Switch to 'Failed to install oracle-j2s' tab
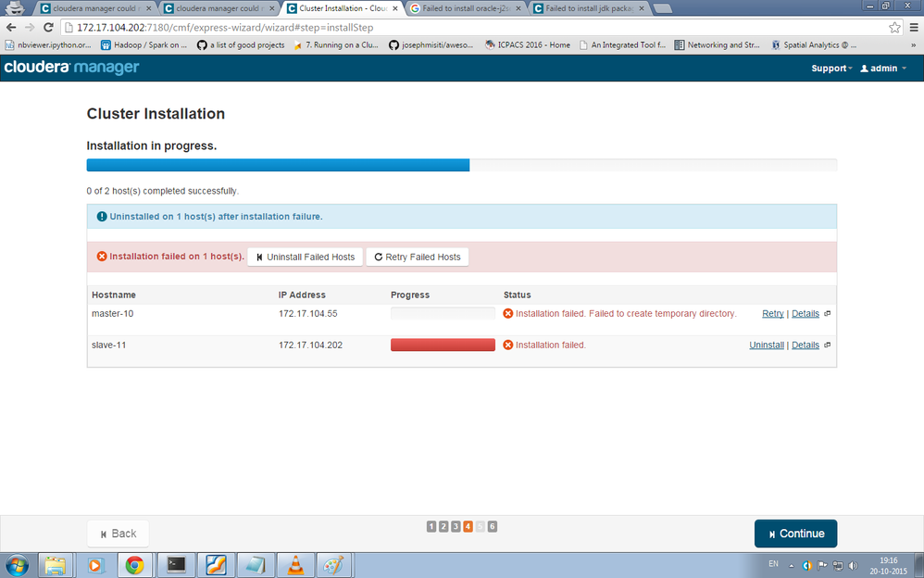Viewport: 924px width, 578px height. tap(465, 9)
